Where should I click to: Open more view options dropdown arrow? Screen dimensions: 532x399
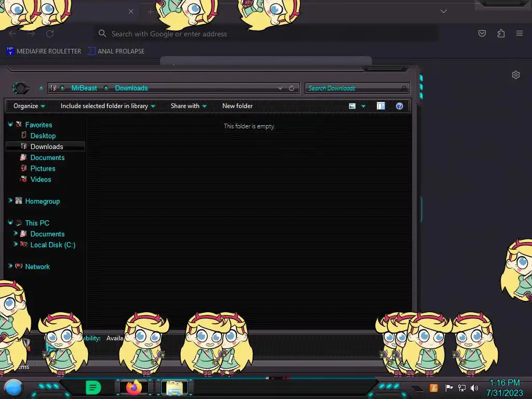[x=363, y=106]
